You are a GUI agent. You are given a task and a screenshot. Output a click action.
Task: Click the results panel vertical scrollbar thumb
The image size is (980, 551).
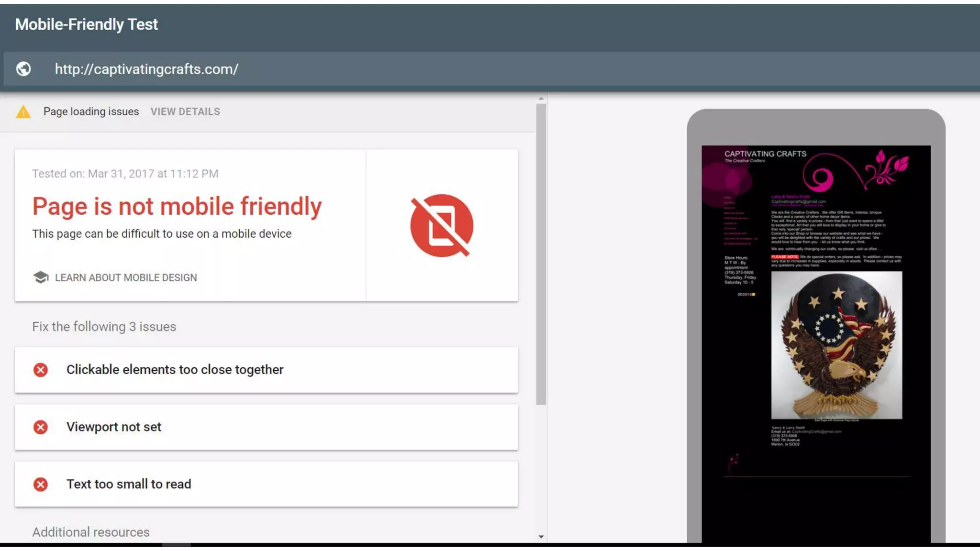pos(541,253)
